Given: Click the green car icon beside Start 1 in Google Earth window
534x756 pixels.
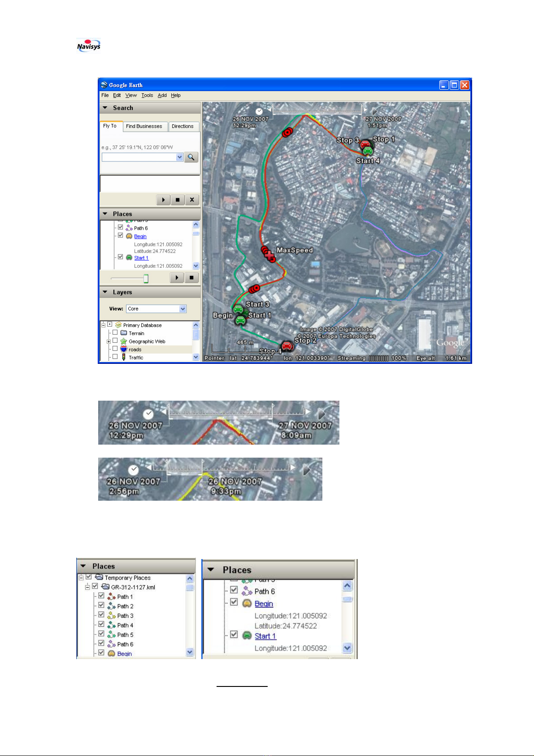Looking at the screenshot, I should click(x=129, y=258).
